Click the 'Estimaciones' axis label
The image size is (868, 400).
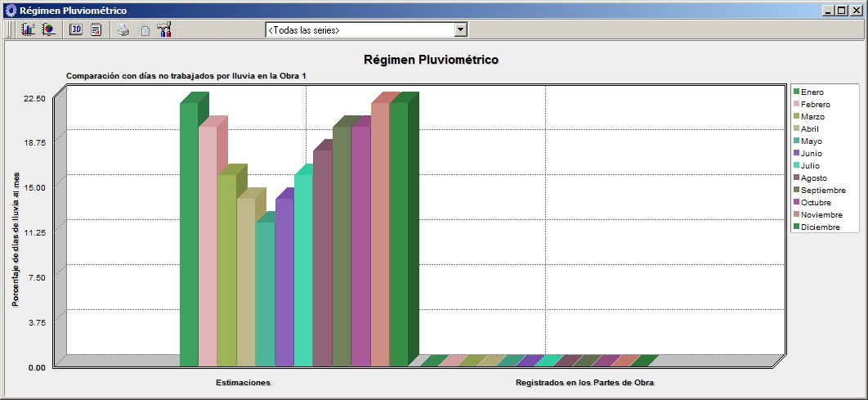[x=243, y=382]
